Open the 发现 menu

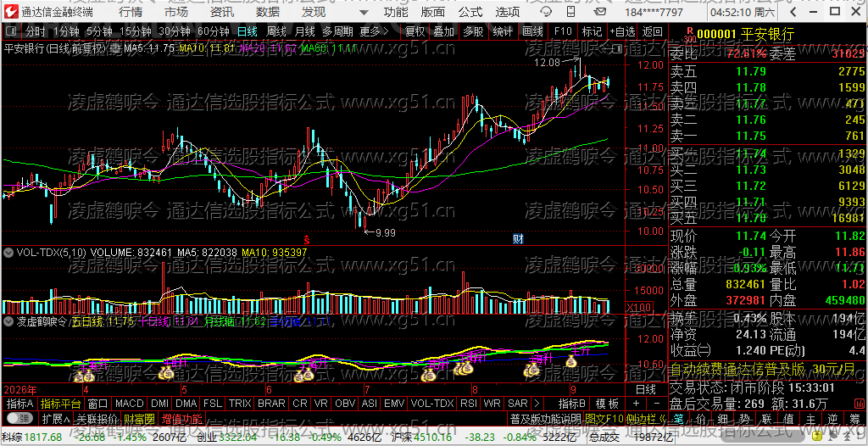[314, 12]
